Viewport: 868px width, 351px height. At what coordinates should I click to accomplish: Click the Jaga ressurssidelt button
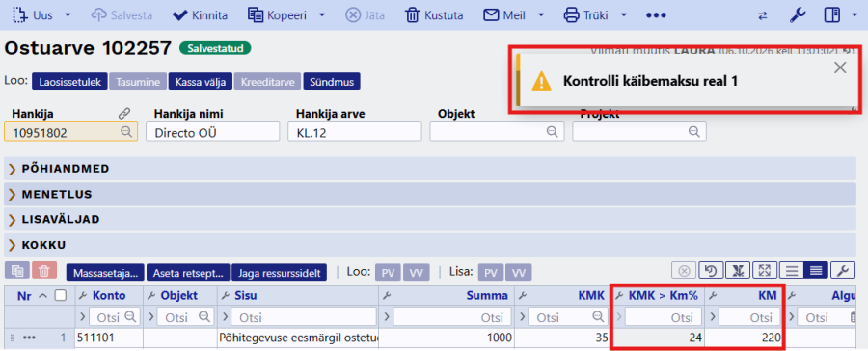pyautogui.click(x=279, y=272)
